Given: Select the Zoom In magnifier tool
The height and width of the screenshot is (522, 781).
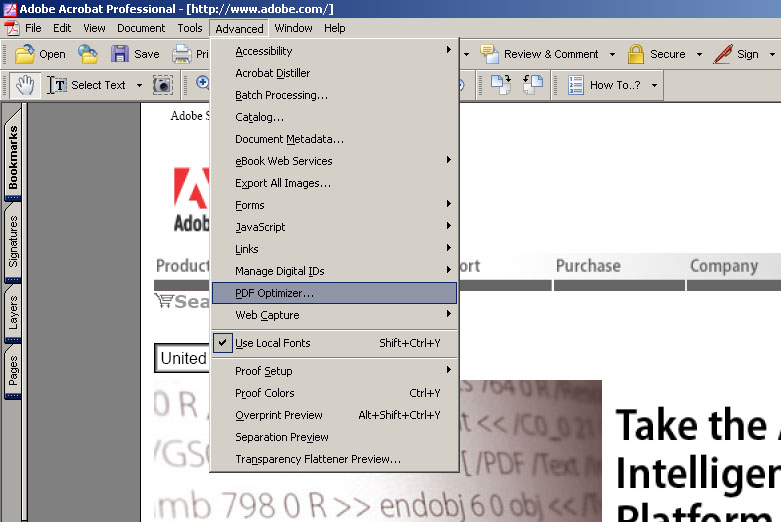Looking at the screenshot, I should coord(202,83).
